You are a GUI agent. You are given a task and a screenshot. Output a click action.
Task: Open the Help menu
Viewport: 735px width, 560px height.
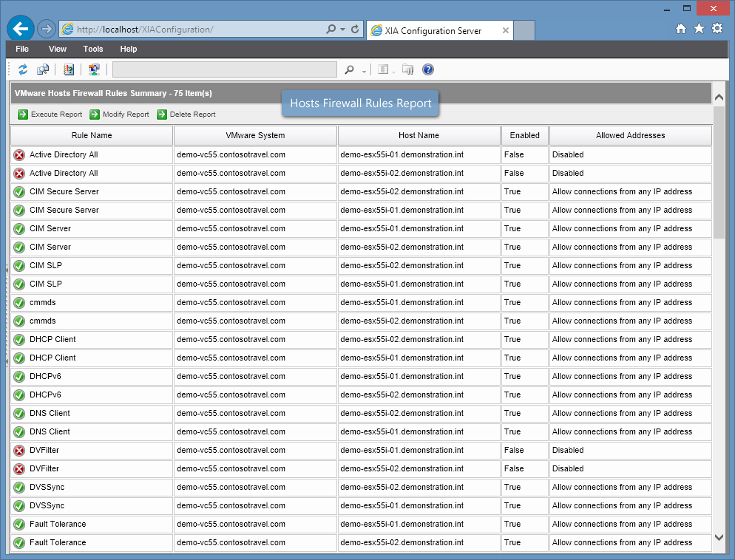(x=129, y=49)
